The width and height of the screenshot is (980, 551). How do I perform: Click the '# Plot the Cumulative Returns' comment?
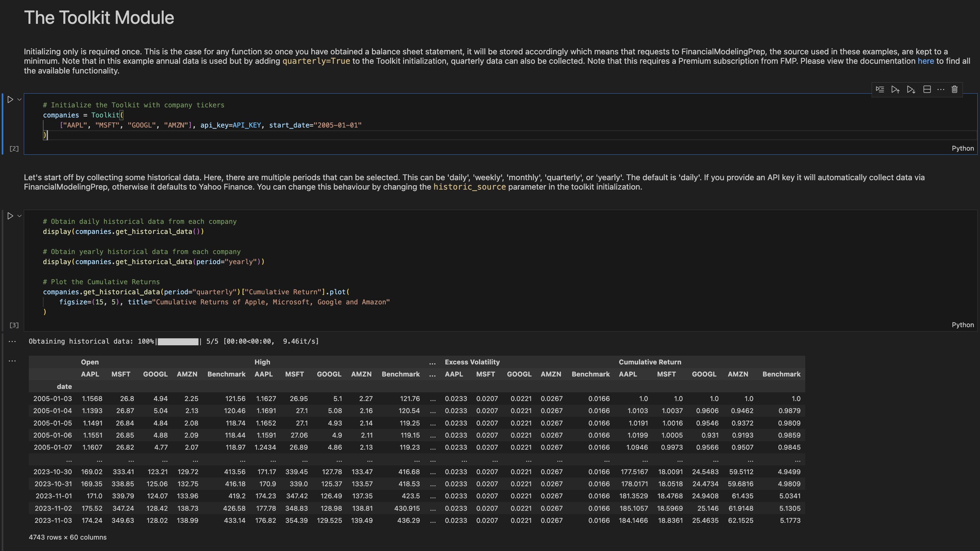point(101,282)
